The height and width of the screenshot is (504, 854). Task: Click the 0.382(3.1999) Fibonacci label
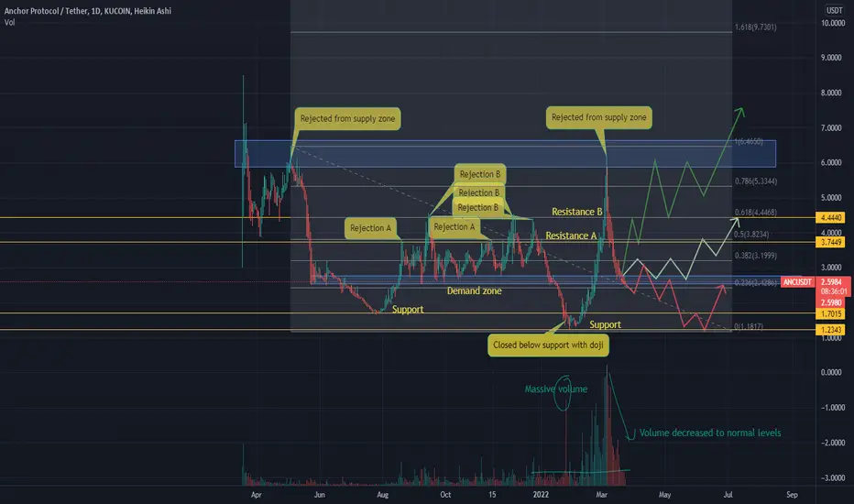(x=755, y=256)
